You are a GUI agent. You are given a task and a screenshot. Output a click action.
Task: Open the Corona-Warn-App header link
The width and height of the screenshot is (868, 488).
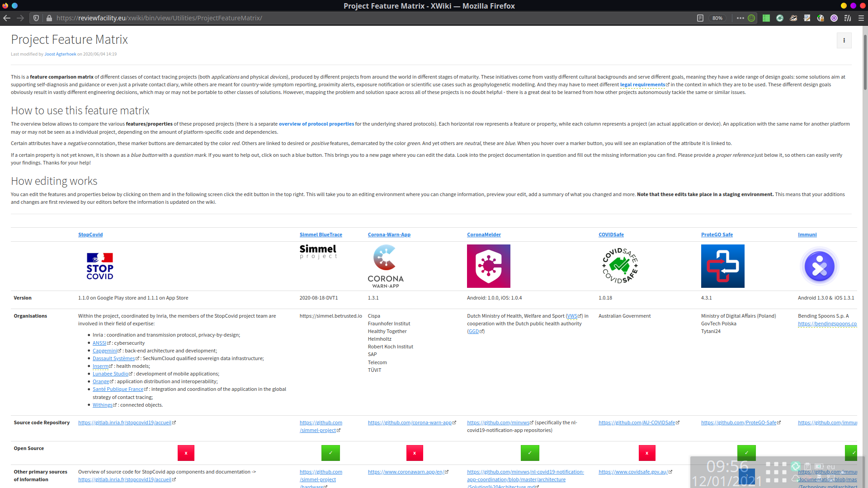389,235
